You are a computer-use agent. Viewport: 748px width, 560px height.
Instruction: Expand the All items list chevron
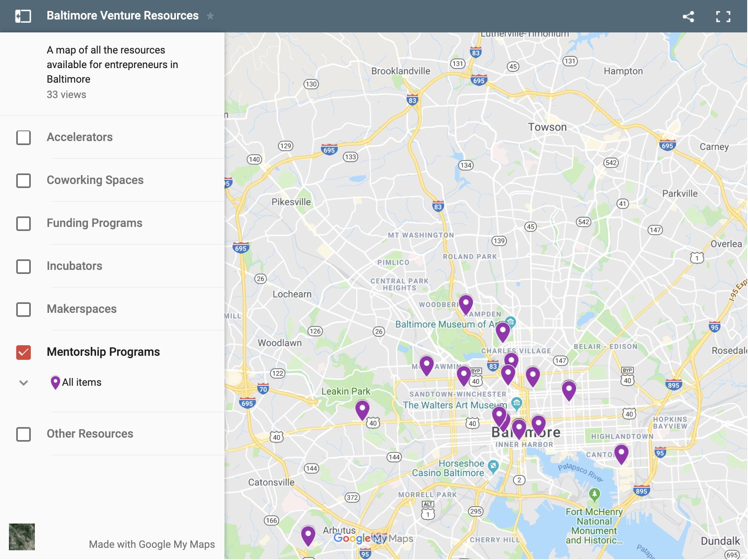click(x=24, y=383)
